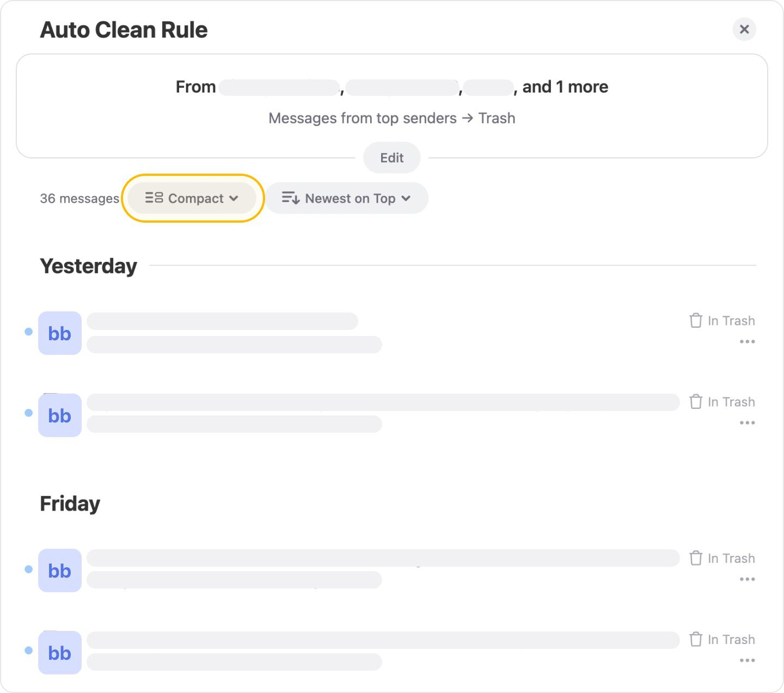The image size is (784, 693).
Task: Click the 'and 1 more' senders link
Action: (563, 87)
